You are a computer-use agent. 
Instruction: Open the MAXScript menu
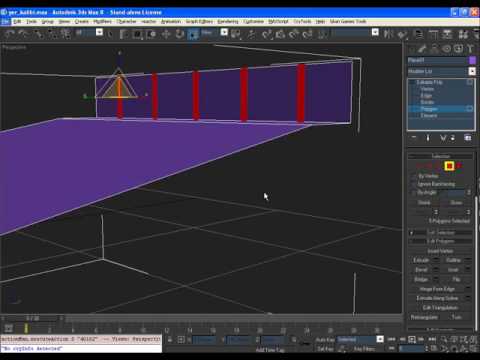point(278,21)
